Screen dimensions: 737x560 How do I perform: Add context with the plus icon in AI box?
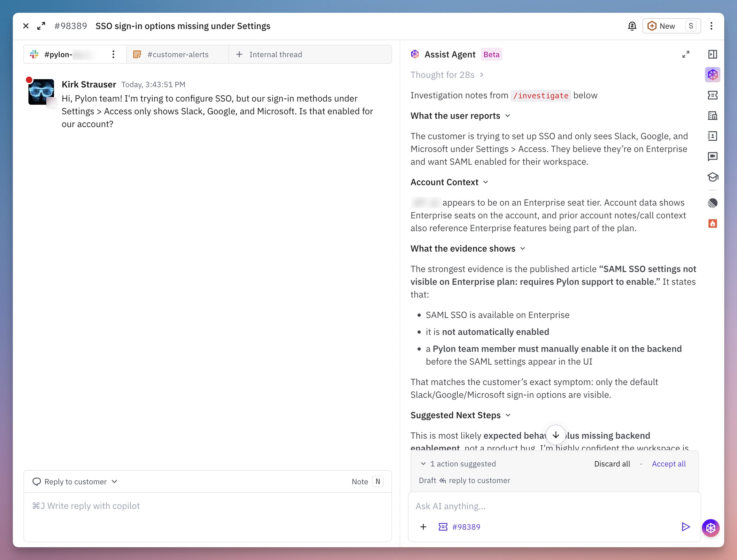(423, 527)
